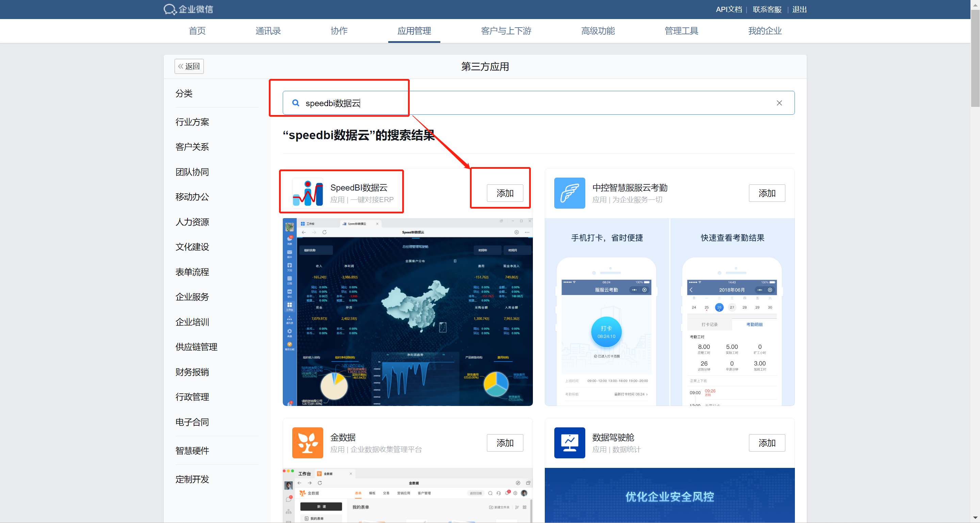This screenshot has height=523, width=980.
Task: Click into the search input field
Action: pyautogui.click(x=538, y=103)
